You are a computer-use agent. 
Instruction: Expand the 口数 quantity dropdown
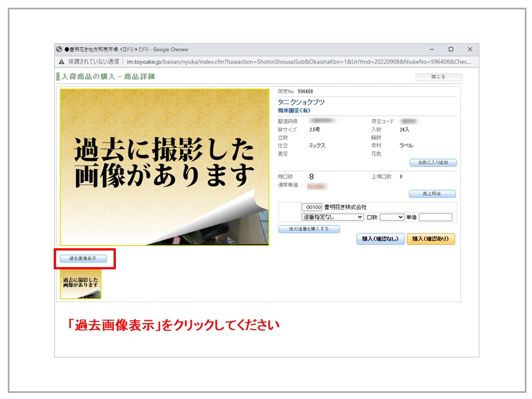point(392,217)
